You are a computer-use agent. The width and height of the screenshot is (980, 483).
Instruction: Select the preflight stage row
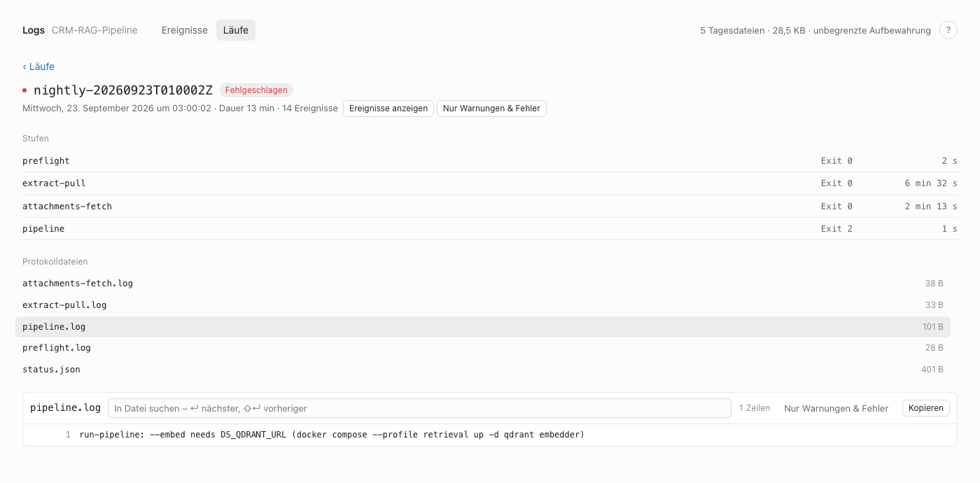[490, 161]
